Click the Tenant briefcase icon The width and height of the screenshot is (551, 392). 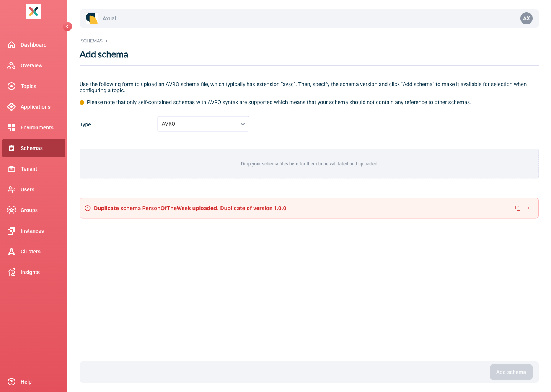coord(11,169)
